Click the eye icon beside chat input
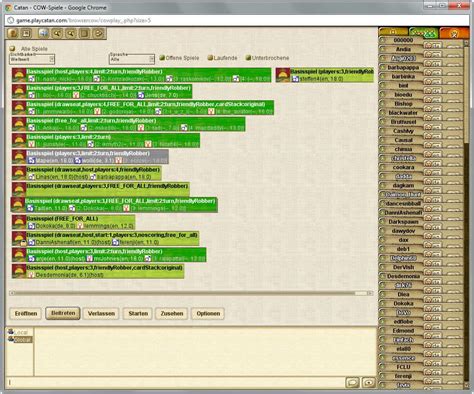474x394 pixels. tap(368, 383)
